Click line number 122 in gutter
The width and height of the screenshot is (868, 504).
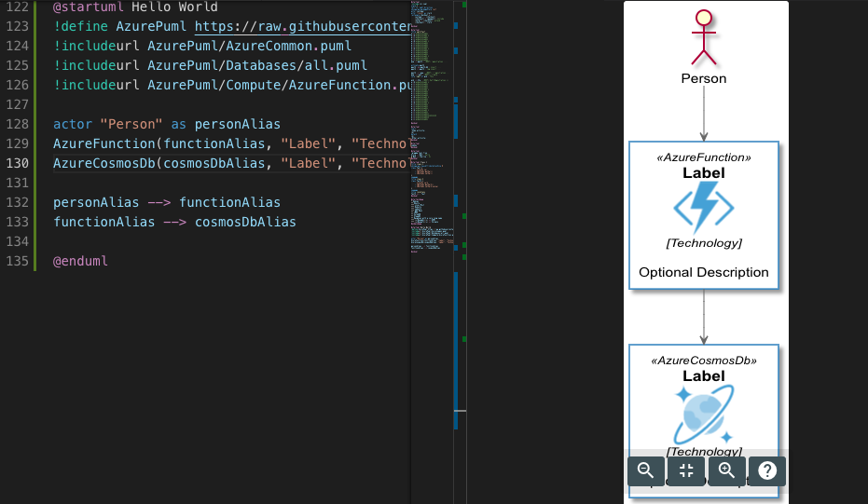(17, 7)
